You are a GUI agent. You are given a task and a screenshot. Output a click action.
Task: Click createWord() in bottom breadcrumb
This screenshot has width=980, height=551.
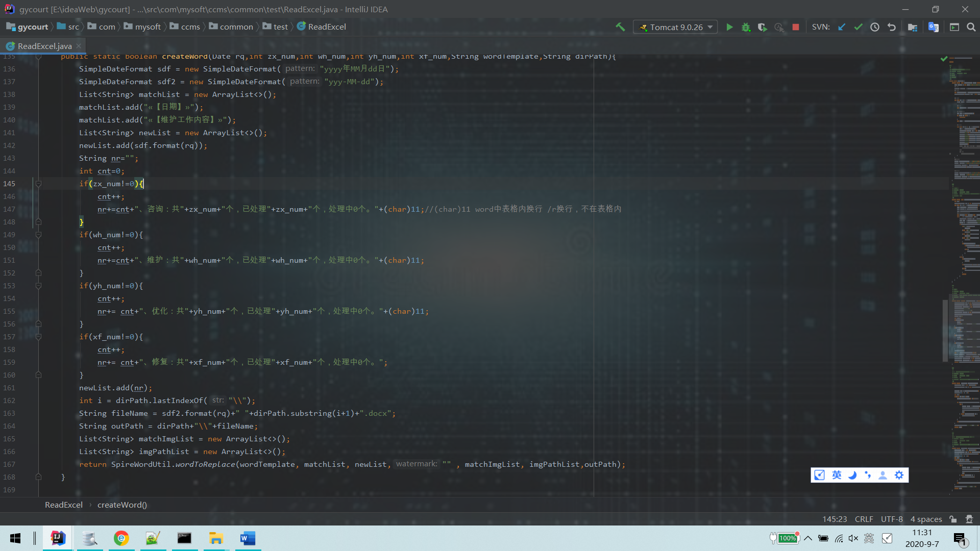point(122,505)
